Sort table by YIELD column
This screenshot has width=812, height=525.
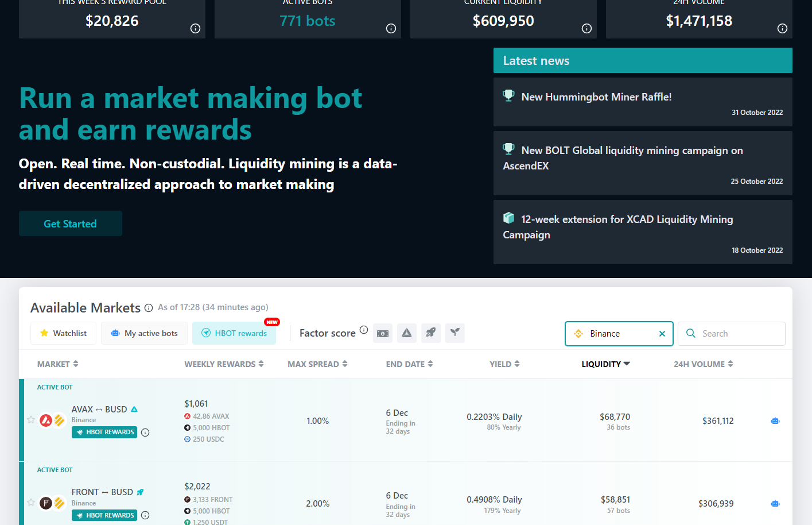504,364
